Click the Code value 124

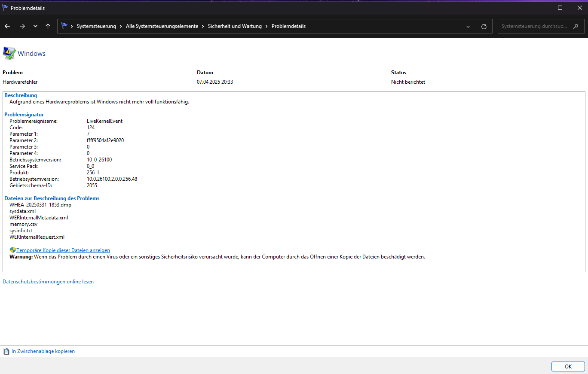tap(91, 128)
